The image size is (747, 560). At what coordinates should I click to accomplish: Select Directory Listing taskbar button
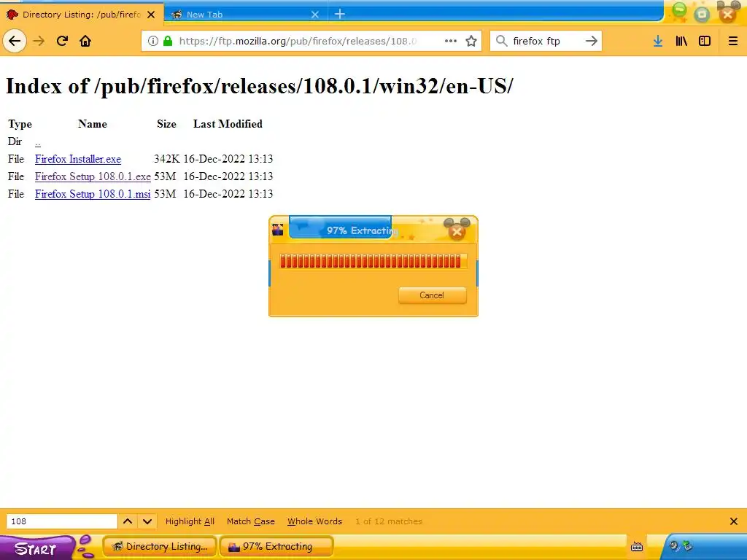click(160, 547)
